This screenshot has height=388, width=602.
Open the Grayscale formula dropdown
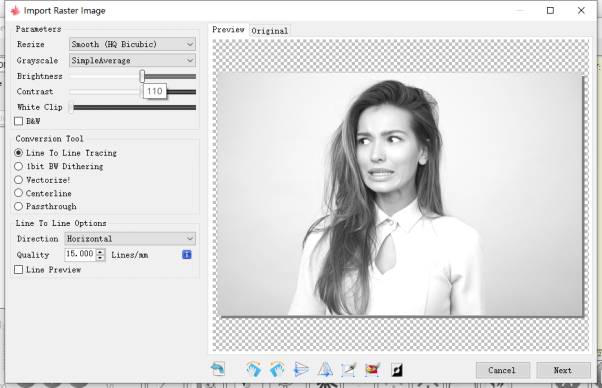point(132,60)
